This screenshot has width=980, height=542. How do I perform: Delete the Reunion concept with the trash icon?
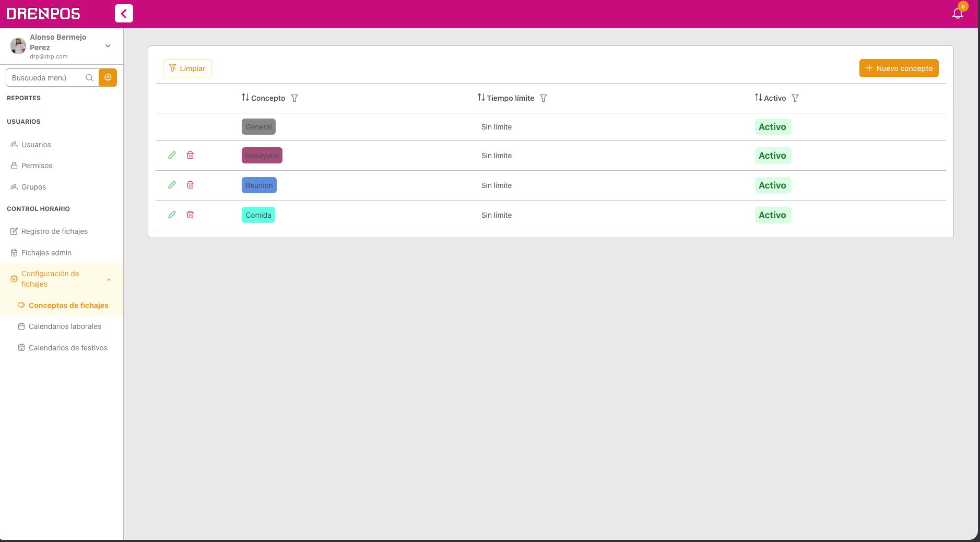point(191,185)
